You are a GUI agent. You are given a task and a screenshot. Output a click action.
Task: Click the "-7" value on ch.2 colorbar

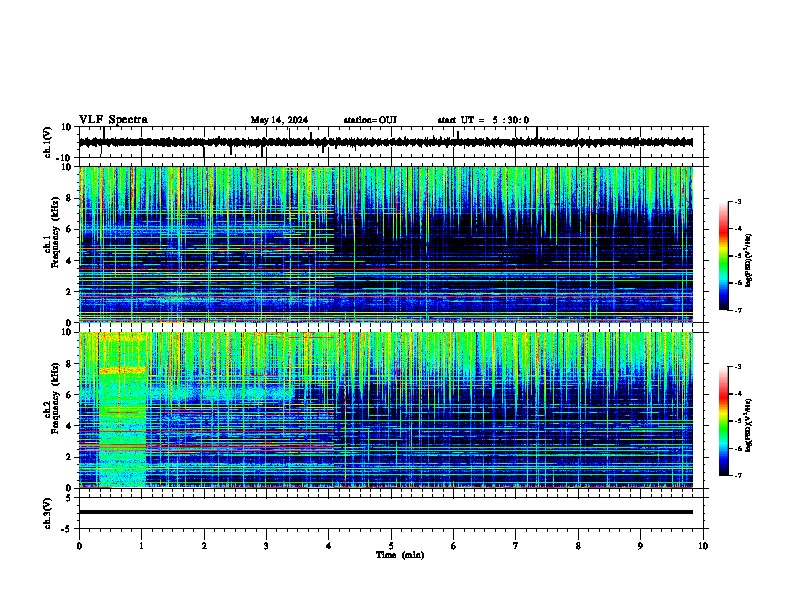737,475
